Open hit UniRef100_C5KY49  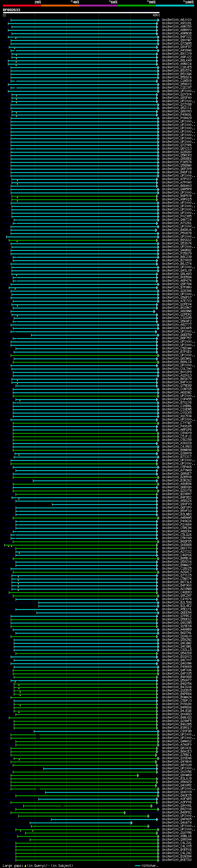click(177, 538)
